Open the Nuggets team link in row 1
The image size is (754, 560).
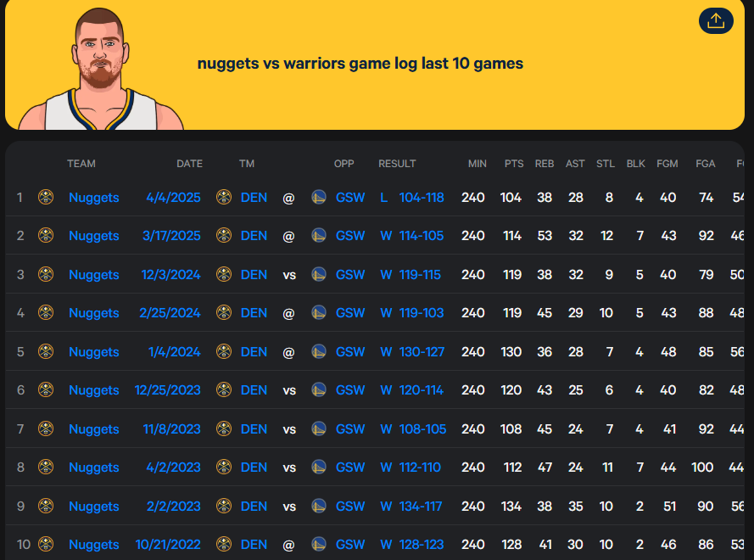click(x=94, y=198)
